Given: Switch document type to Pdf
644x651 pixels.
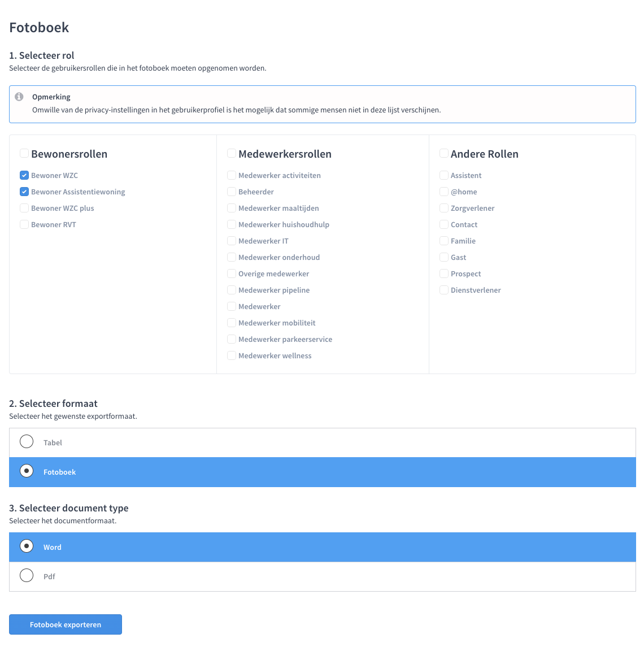Looking at the screenshot, I should [x=323, y=576].
